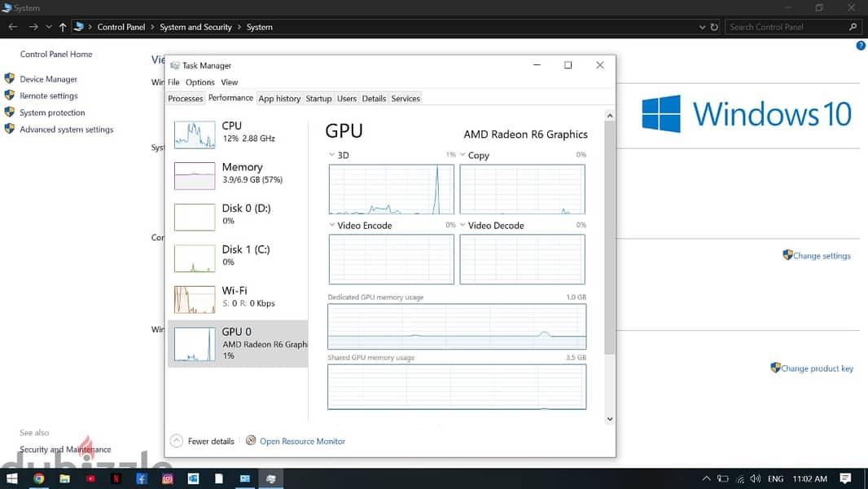Go back in Control Panel
868x489 pixels.
point(13,27)
